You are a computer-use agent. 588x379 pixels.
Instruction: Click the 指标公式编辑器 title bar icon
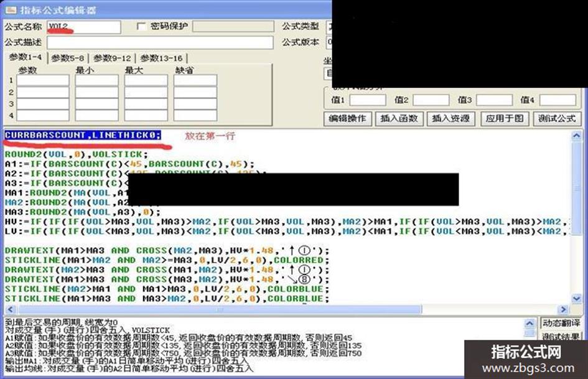(x=11, y=10)
